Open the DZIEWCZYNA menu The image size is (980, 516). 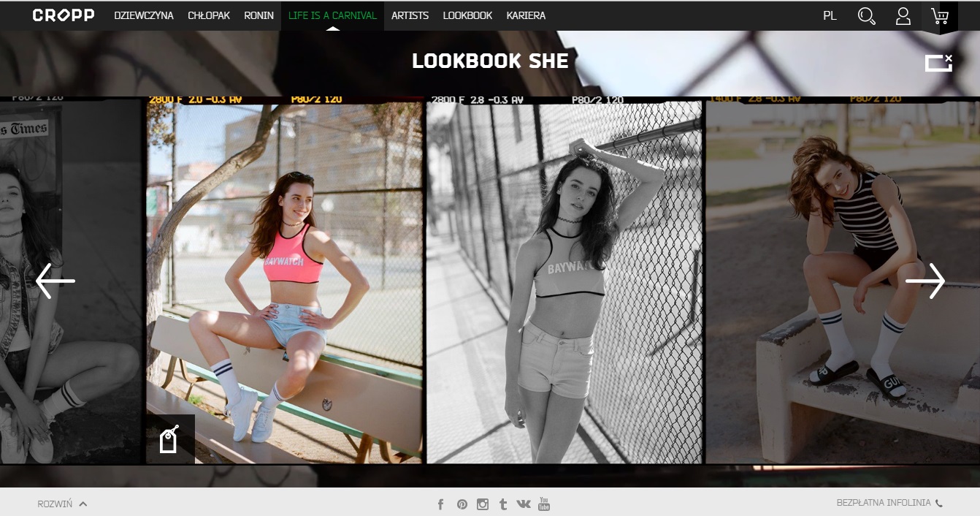pos(144,15)
